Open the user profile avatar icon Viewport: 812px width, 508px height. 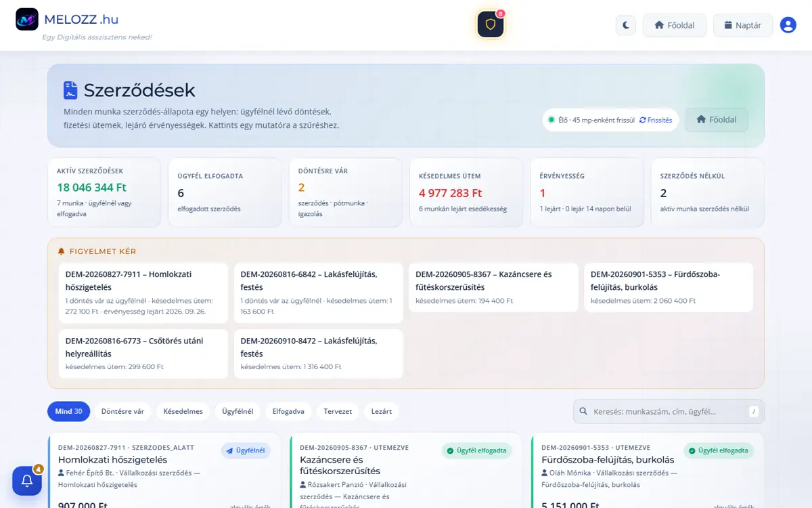tap(788, 25)
